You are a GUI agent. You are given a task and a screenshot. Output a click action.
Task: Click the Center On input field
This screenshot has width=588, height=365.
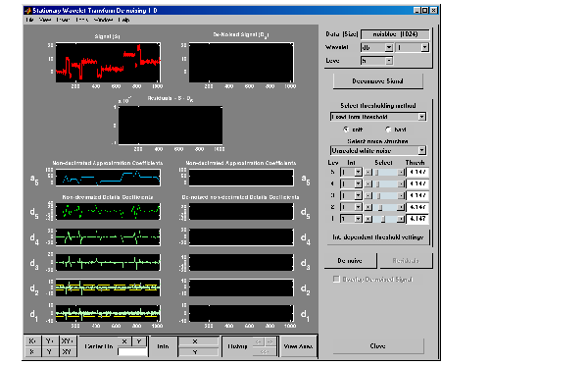[x=132, y=352]
